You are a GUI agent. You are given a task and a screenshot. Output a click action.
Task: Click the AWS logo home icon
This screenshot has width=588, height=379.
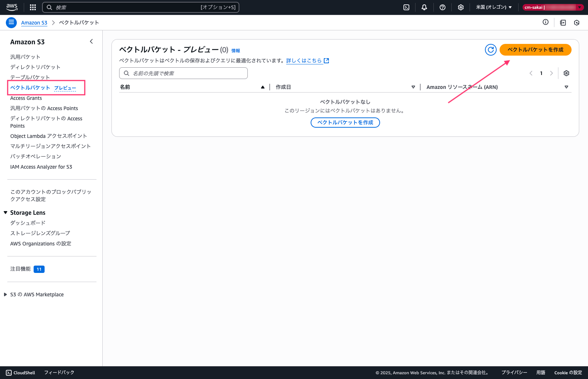[x=12, y=7]
